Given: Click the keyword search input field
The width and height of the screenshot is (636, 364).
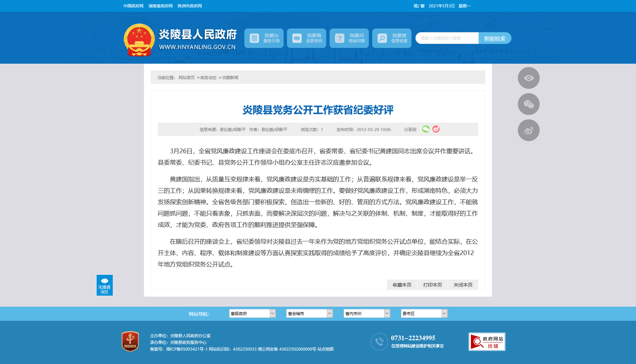Looking at the screenshot, I should [x=447, y=38].
